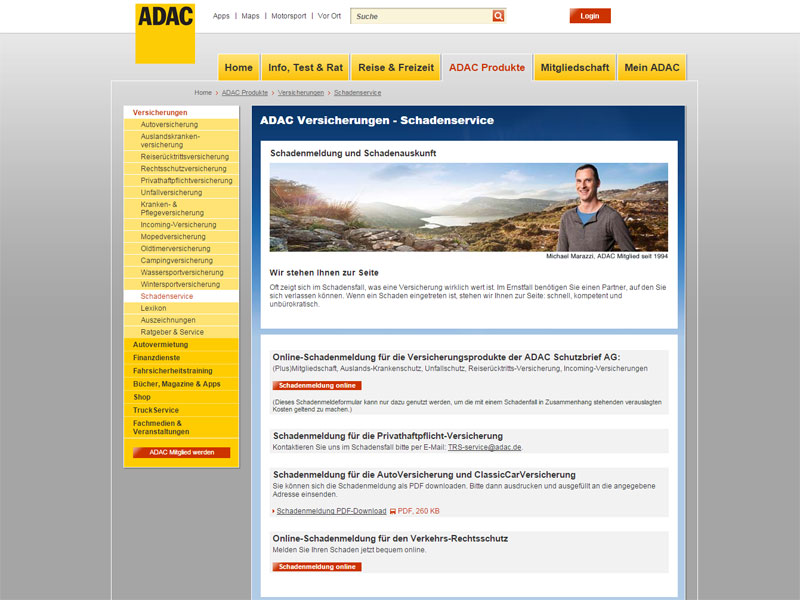The image size is (800, 600).
Task: Click Schadenmeldung online under Verkehrs-Rechtsschutz
Action: pyautogui.click(x=317, y=567)
